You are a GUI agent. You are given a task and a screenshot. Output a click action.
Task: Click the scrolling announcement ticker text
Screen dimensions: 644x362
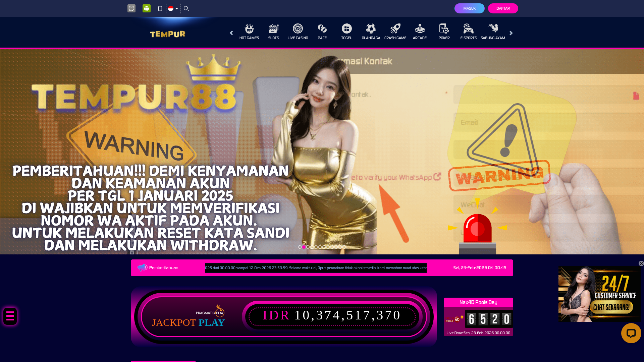316,268
